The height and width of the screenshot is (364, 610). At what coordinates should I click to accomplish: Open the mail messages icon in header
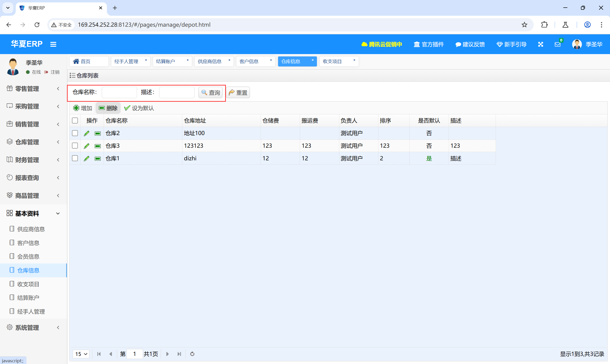[557, 44]
